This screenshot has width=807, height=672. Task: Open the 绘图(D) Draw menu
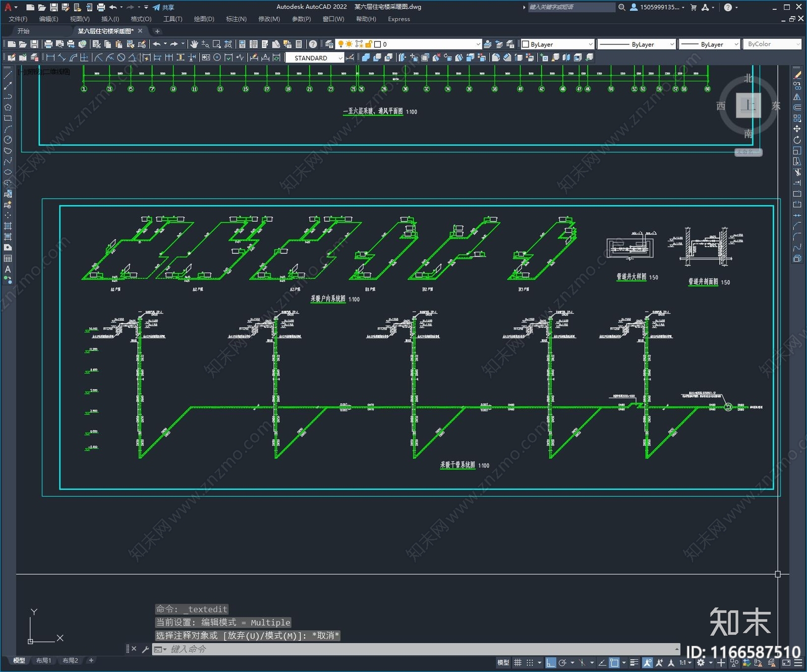(x=204, y=19)
